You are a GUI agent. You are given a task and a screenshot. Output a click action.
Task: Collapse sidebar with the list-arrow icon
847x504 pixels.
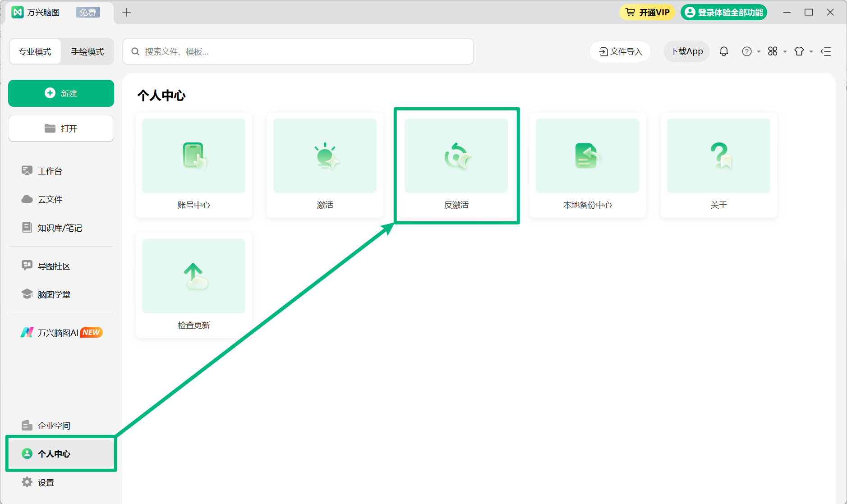coord(826,51)
